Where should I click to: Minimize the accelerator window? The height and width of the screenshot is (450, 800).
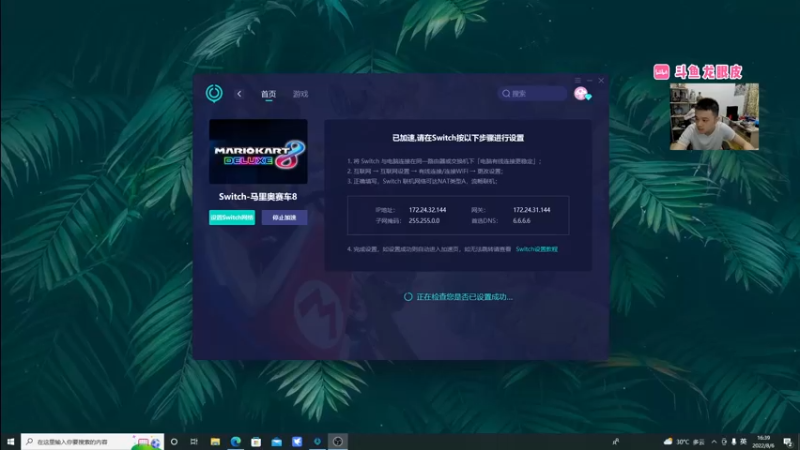tap(589, 81)
